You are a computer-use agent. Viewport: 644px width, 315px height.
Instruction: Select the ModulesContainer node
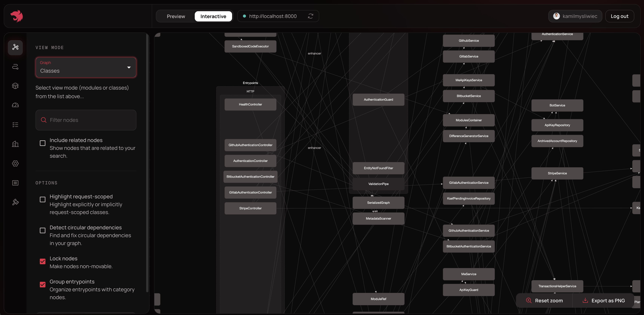coord(469,120)
